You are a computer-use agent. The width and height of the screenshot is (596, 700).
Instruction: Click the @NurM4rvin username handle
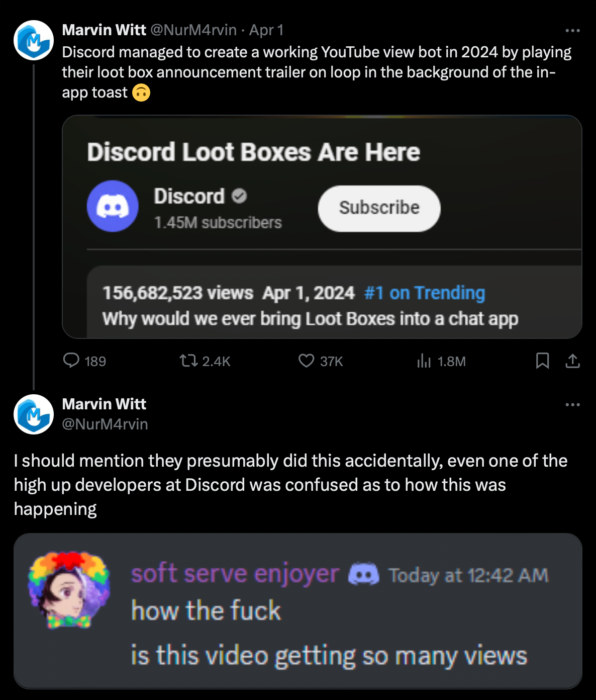194,30
